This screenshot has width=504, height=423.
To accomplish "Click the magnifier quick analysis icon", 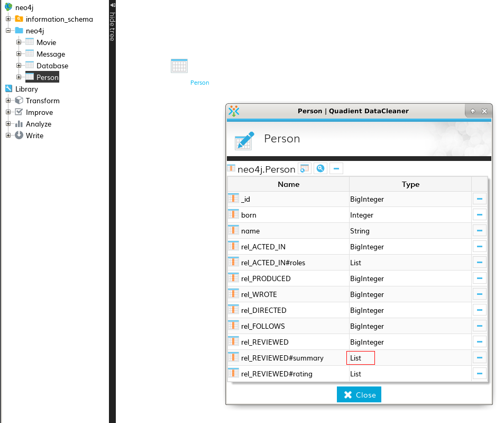I will click(x=320, y=168).
